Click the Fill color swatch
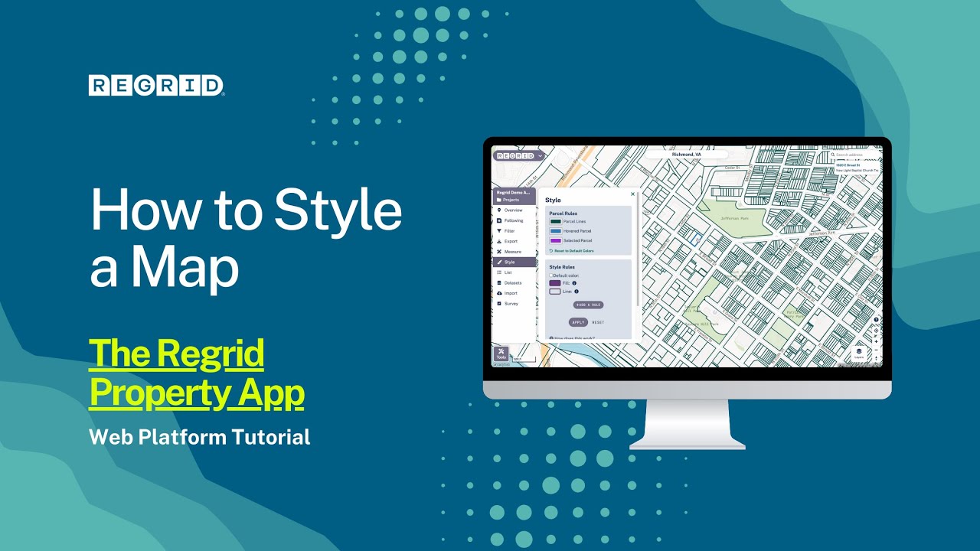 click(555, 283)
